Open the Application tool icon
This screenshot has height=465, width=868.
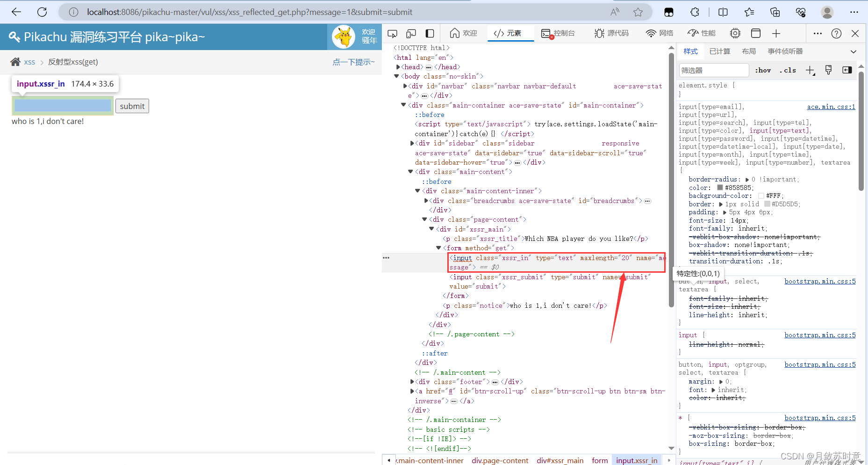(756, 33)
